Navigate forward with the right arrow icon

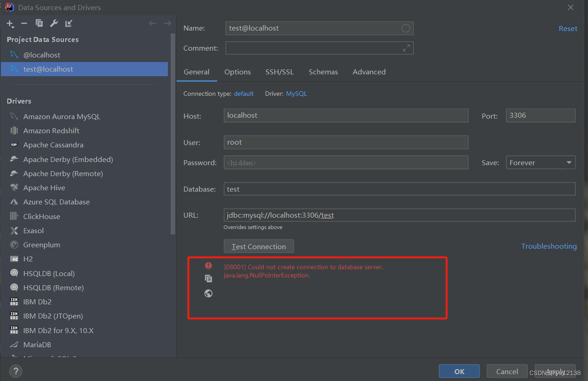167,23
